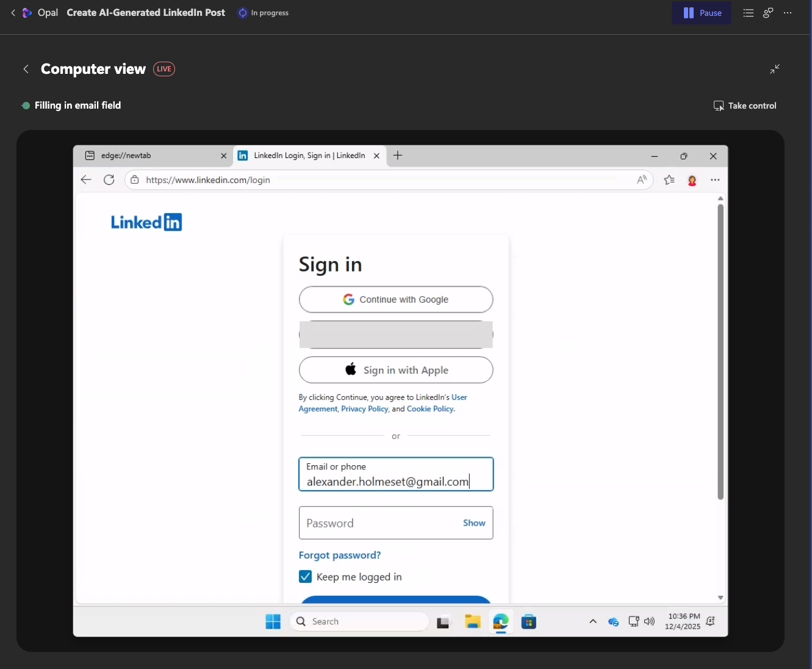Image resolution: width=812 pixels, height=669 pixels.
Task: Open Microsoft Store from the taskbar
Action: tap(528, 621)
